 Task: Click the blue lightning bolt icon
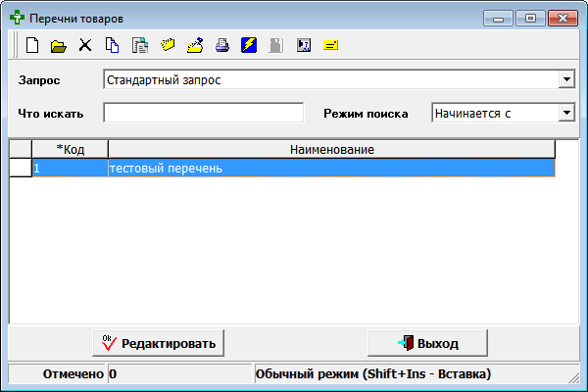pos(249,45)
